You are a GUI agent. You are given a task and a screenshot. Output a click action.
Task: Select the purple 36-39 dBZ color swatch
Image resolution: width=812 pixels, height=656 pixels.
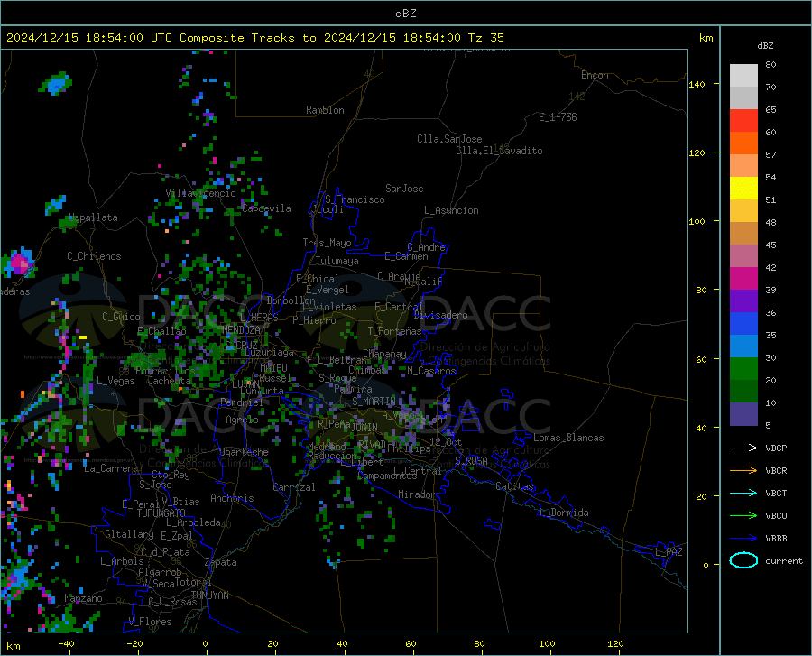743,301
